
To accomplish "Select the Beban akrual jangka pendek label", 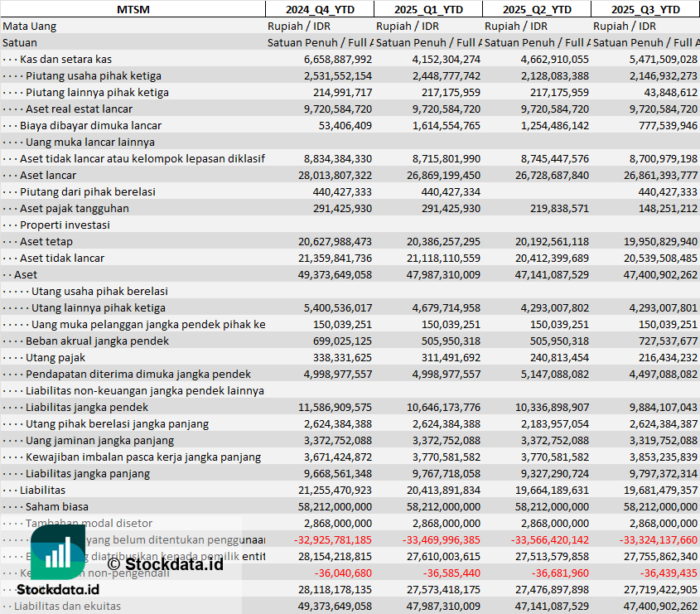I will [x=97, y=341].
